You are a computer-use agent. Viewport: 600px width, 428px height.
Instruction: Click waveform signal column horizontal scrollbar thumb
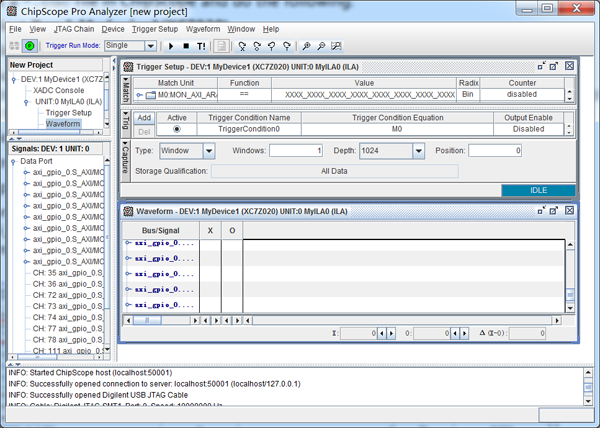(x=147, y=321)
